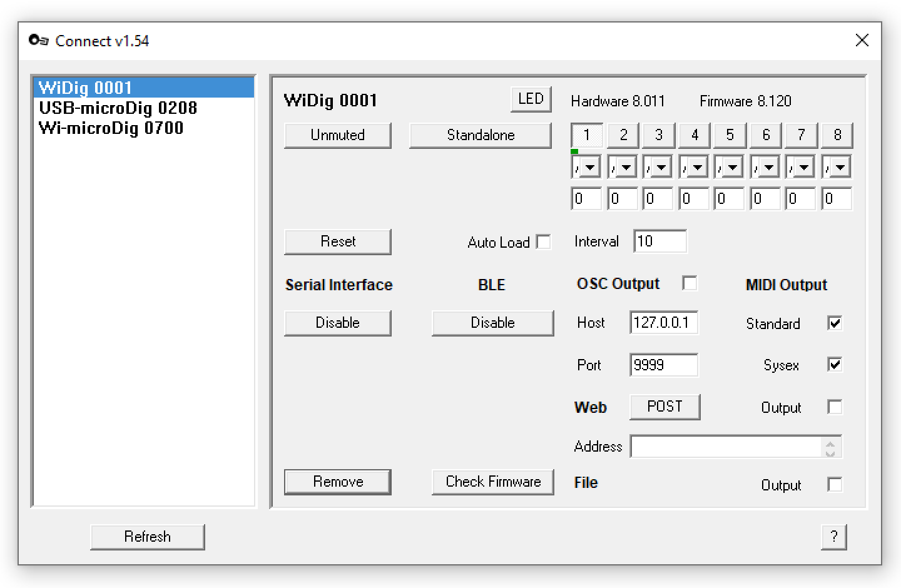Click value field under input 2
This screenshot has width=901, height=588.
coord(623,199)
